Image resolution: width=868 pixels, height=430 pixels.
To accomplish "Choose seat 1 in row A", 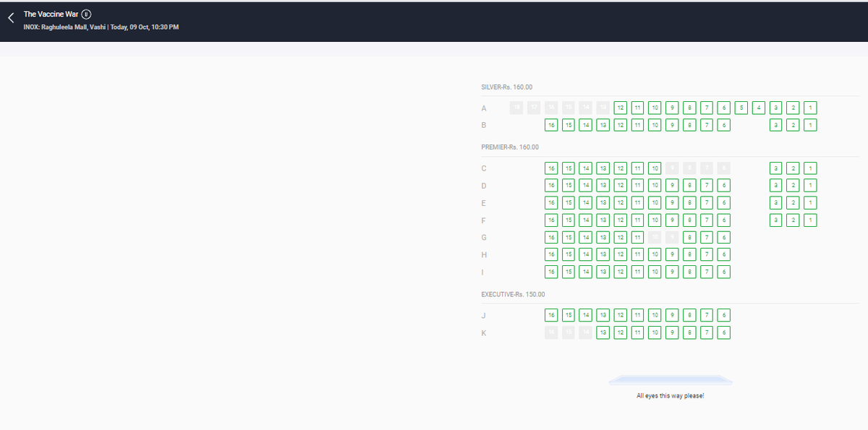I will pyautogui.click(x=811, y=108).
